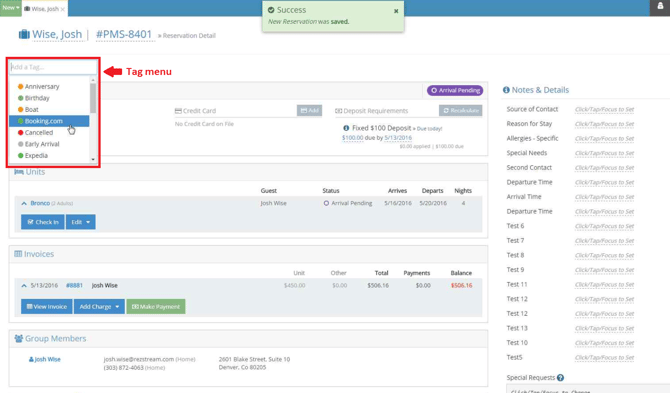Image resolution: width=670 pixels, height=393 pixels.
Task: Click the josh.wise@rezstream.com email text
Action: [138, 359]
